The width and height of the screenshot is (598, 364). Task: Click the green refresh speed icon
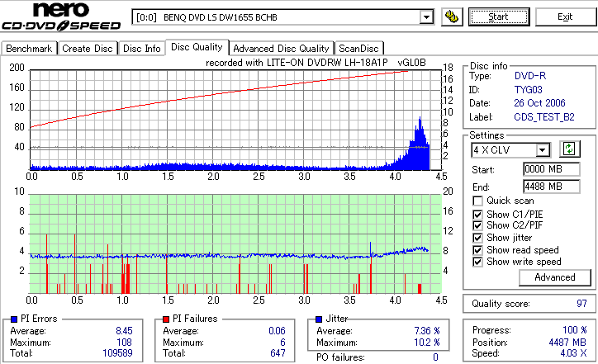(569, 149)
